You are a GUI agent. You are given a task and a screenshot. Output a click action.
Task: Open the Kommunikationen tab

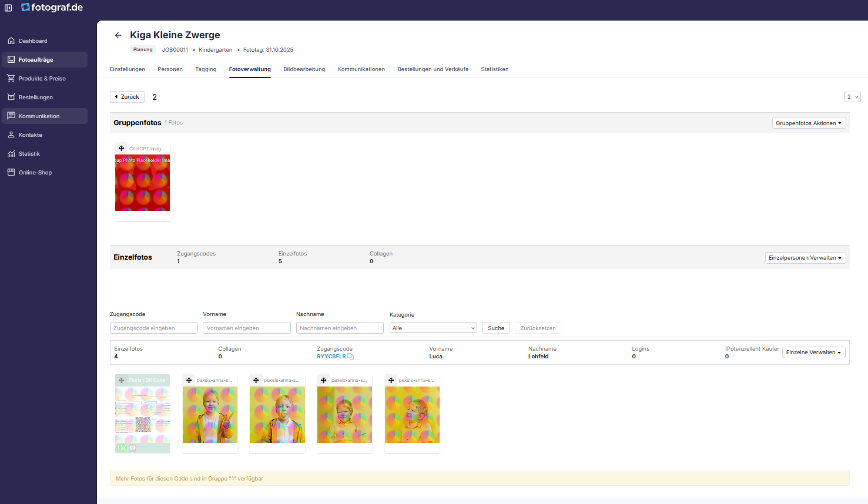click(x=361, y=69)
